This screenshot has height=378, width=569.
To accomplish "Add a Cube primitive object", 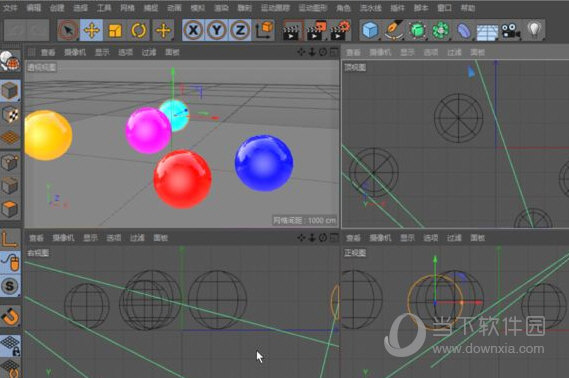I will tap(371, 30).
